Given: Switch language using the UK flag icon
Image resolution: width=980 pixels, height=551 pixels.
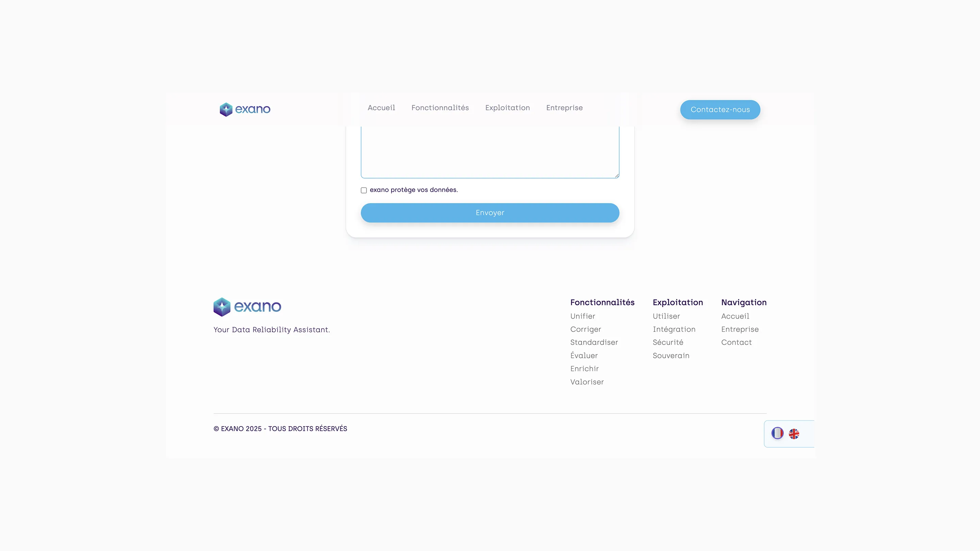Looking at the screenshot, I should pyautogui.click(x=794, y=433).
